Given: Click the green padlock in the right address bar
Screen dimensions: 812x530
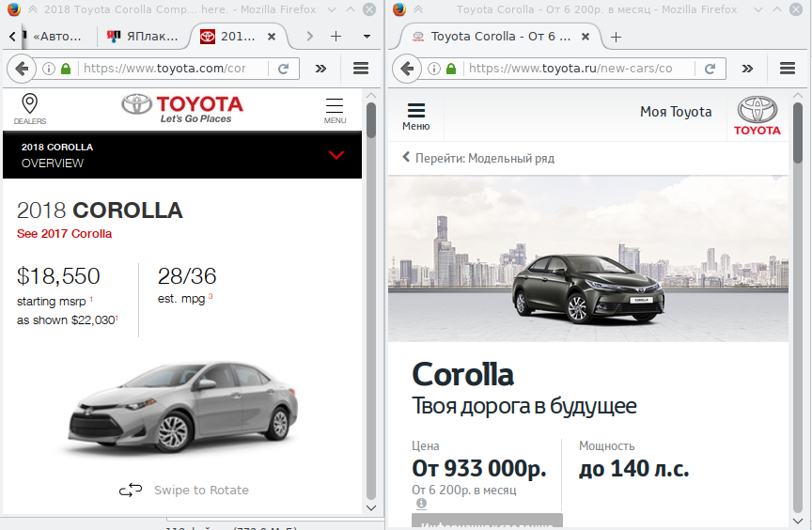Looking at the screenshot, I should [x=451, y=69].
